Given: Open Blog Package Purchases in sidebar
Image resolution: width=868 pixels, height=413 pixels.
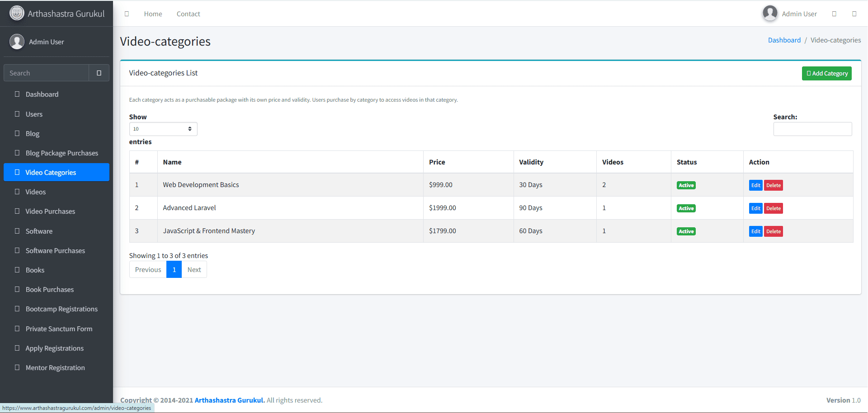Looking at the screenshot, I should point(57,153).
